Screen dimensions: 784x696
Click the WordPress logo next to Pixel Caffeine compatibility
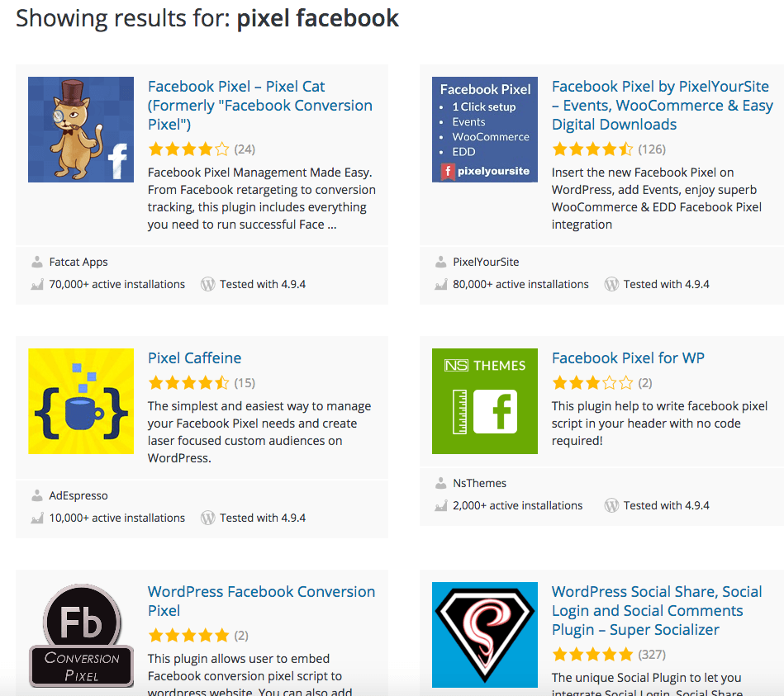tap(207, 518)
